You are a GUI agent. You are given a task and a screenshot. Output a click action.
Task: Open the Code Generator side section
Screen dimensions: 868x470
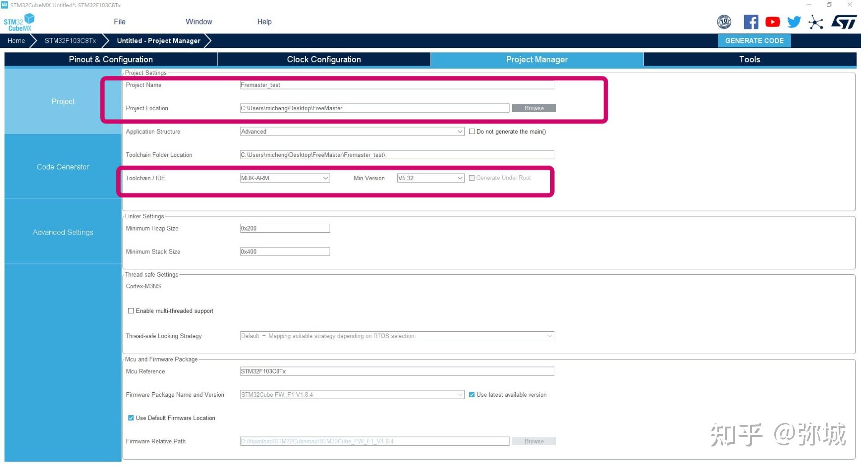(63, 167)
